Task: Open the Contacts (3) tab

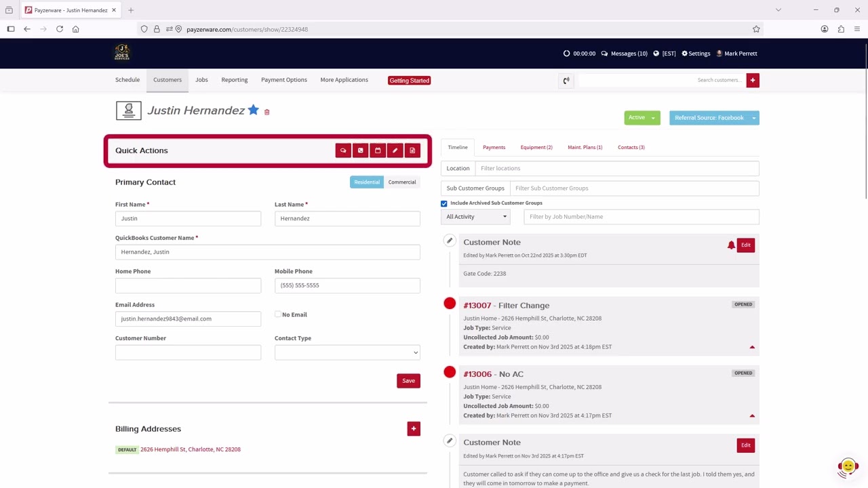Action: pos(631,147)
